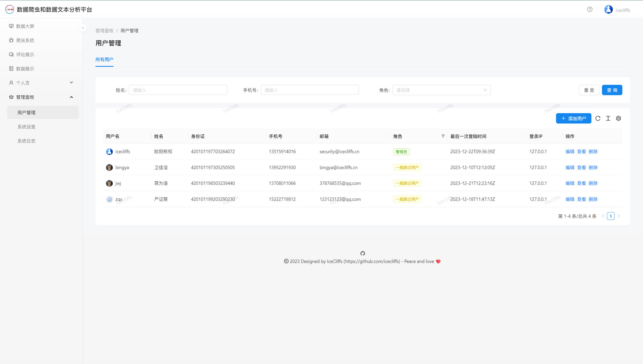The width and height of the screenshot is (643, 364).
Task: Click the platform logo icon
Action: [10, 10]
